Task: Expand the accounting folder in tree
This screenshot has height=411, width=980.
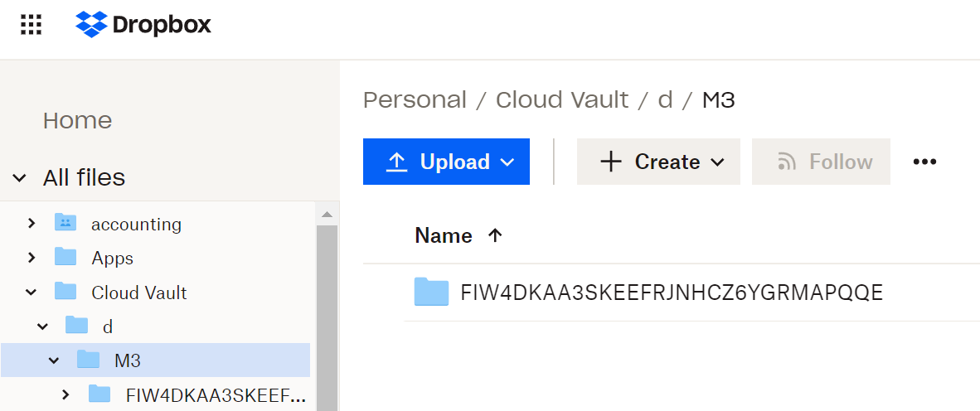Action: tap(32, 223)
